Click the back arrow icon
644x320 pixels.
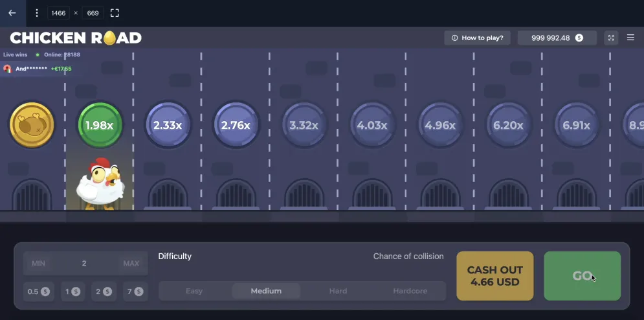(12, 13)
